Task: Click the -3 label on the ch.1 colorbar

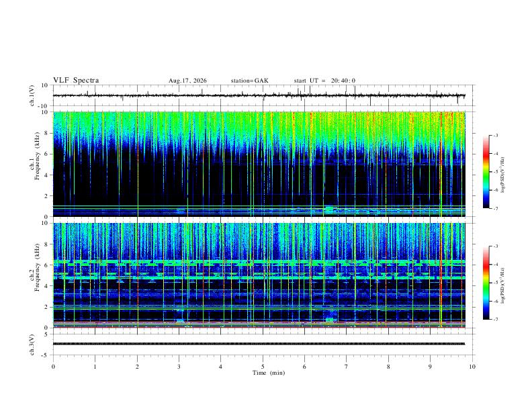Action: coord(495,135)
